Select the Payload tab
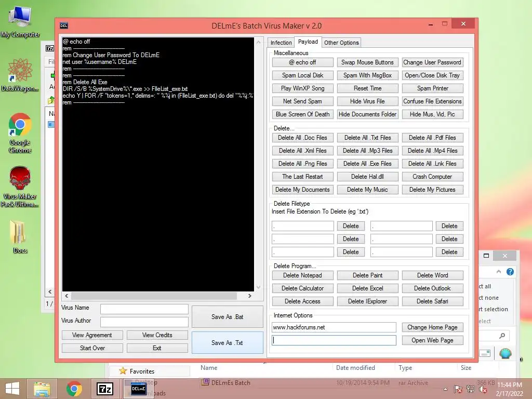Screen dimensions: 532x399 point(308,42)
